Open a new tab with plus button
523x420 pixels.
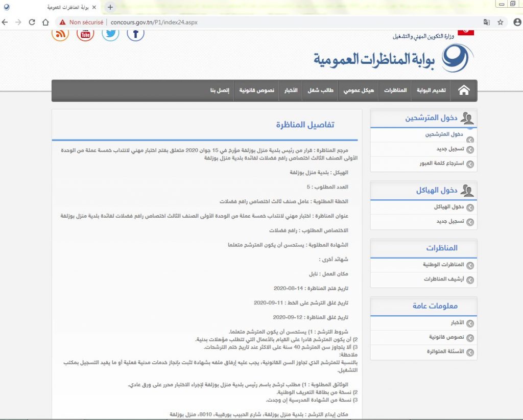point(110,7)
